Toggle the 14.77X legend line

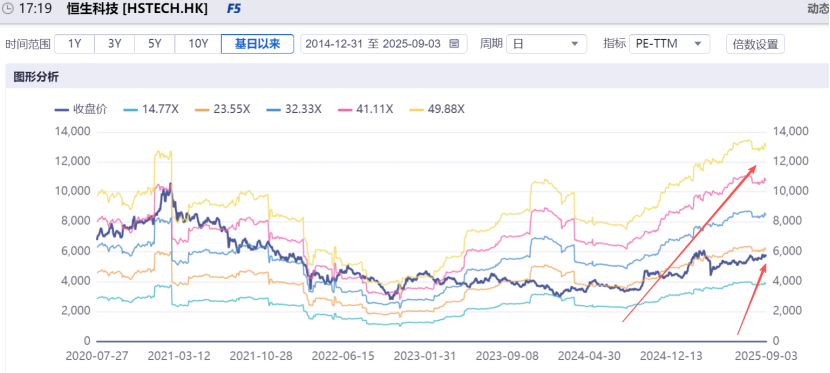point(151,110)
